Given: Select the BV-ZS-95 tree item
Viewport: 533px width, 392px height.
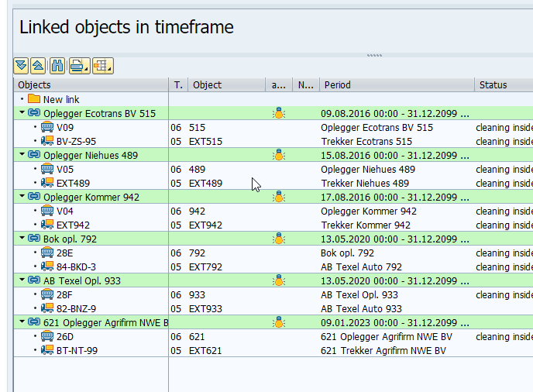Looking at the screenshot, I should click(x=76, y=141).
